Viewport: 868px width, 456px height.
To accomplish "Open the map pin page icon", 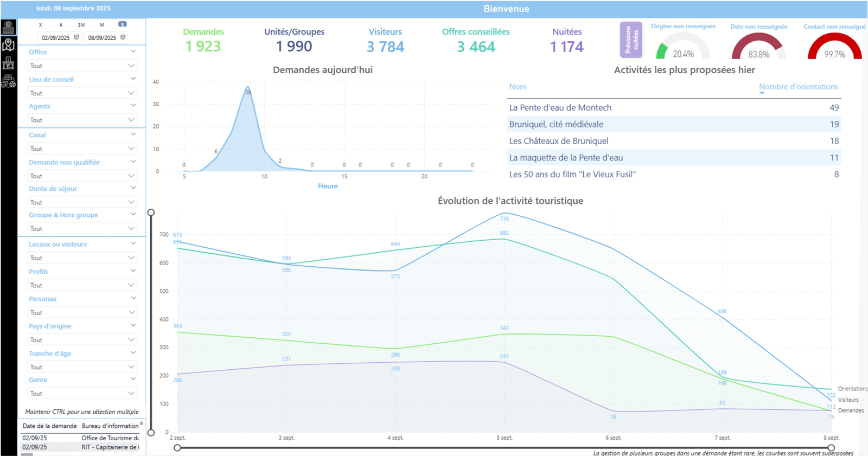I will click(x=8, y=45).
